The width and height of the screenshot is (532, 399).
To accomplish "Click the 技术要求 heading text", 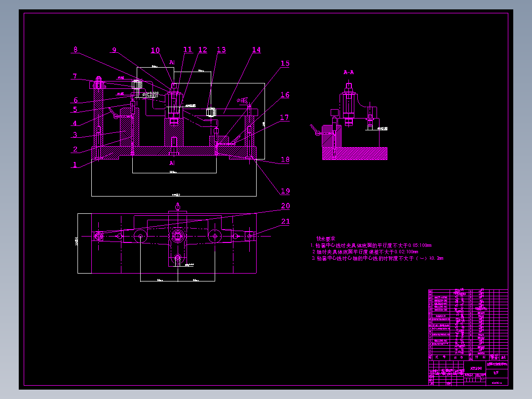I will click(x=326, y=239).
